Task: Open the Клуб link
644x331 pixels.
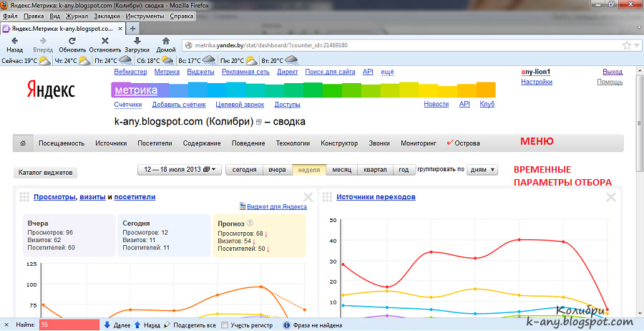Action: tap(487, 104)
